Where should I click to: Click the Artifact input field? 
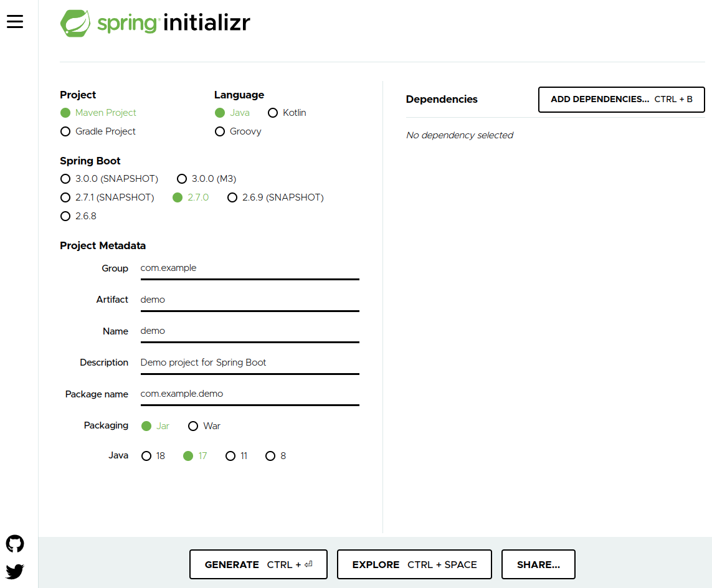249,300
